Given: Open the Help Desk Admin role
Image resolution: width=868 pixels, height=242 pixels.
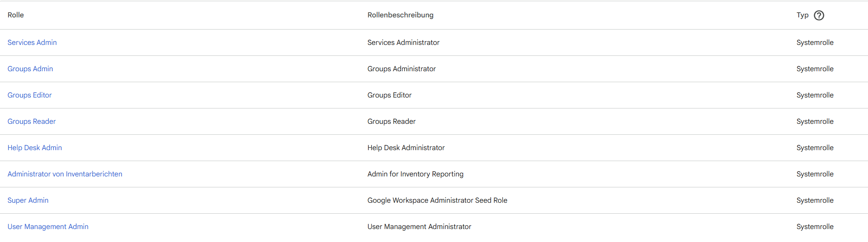Looking at the screenshot, I should coord(34,148).
